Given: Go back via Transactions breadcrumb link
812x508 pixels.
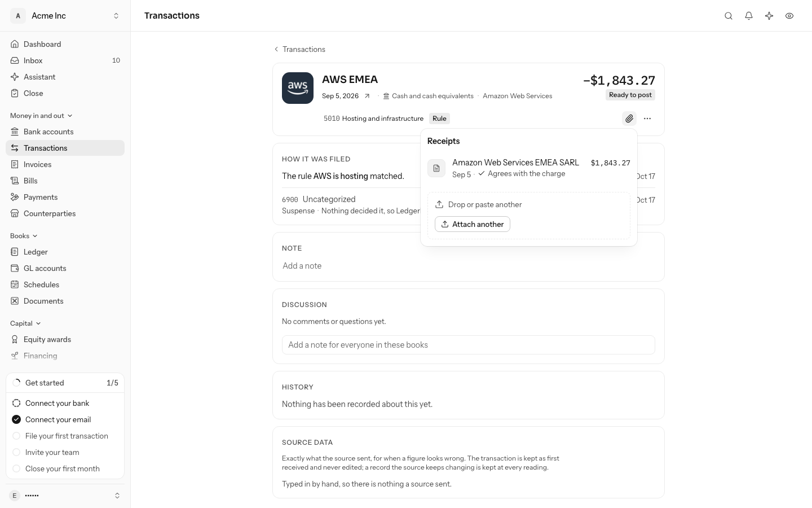Looking at the screenshot, I should [299, 49].
